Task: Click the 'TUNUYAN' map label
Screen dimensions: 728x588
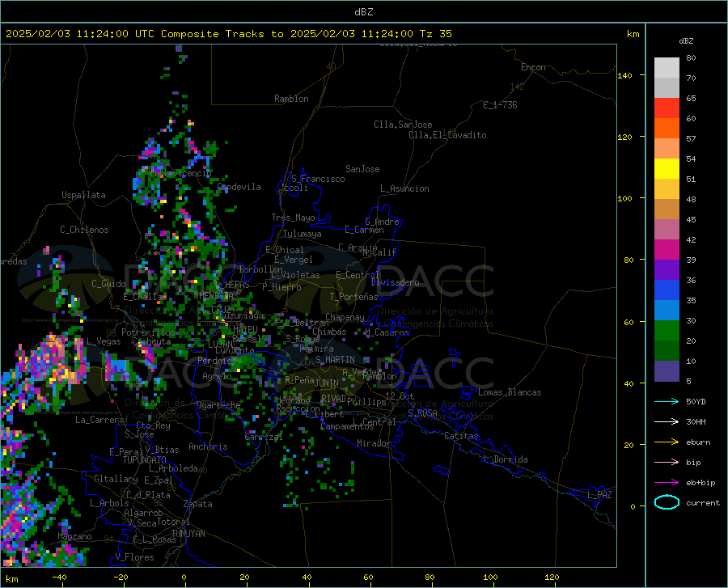Action: pyautogui.click(x=188, y=534)
